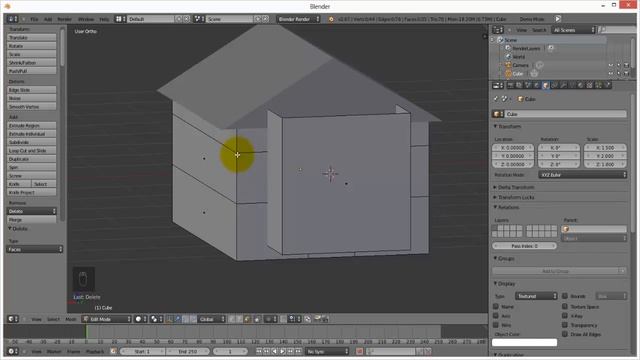
Task: Click the properties editor type selector icon
Action: 498,85
